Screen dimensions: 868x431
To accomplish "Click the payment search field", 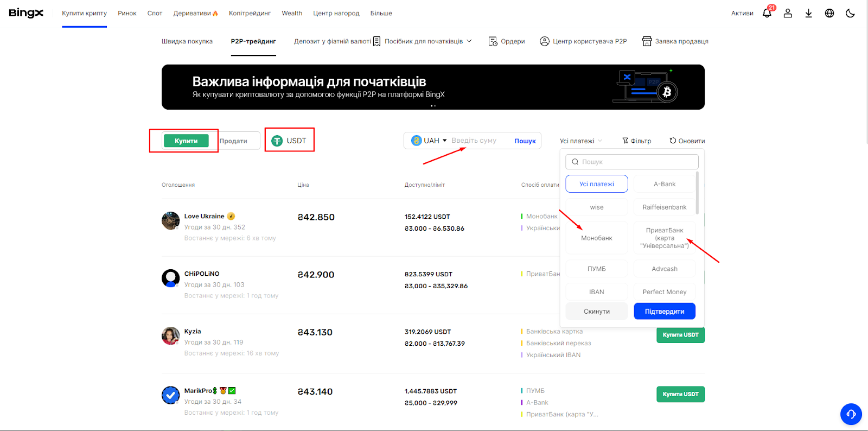I will tap(632, 162).
